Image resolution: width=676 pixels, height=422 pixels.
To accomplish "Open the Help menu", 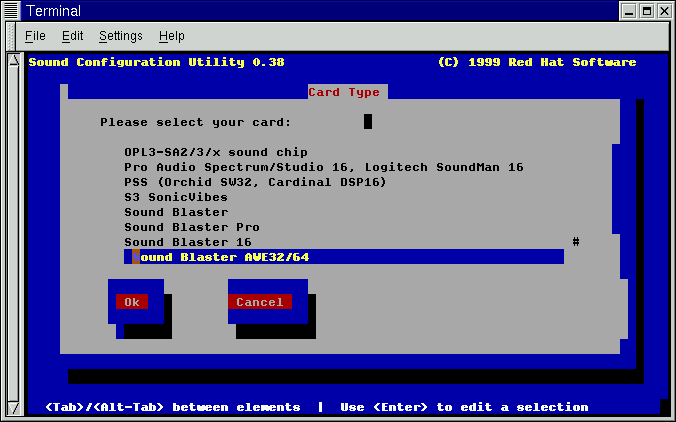I will pyautogui.click(x=171, y=36).
